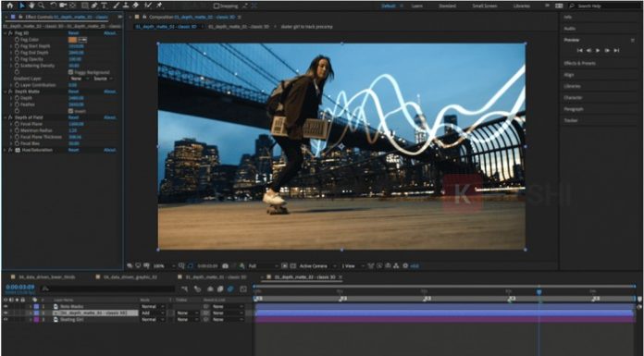Select the Zoom magnifier tool

pyautogui.click(x=41, y=6)
